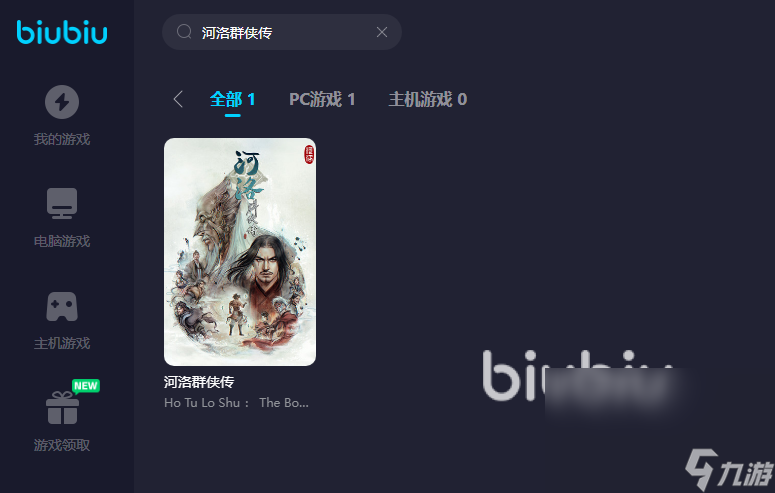Clear the search text with X
This screenshot has width=775, height=493.
tap(382, 32)
